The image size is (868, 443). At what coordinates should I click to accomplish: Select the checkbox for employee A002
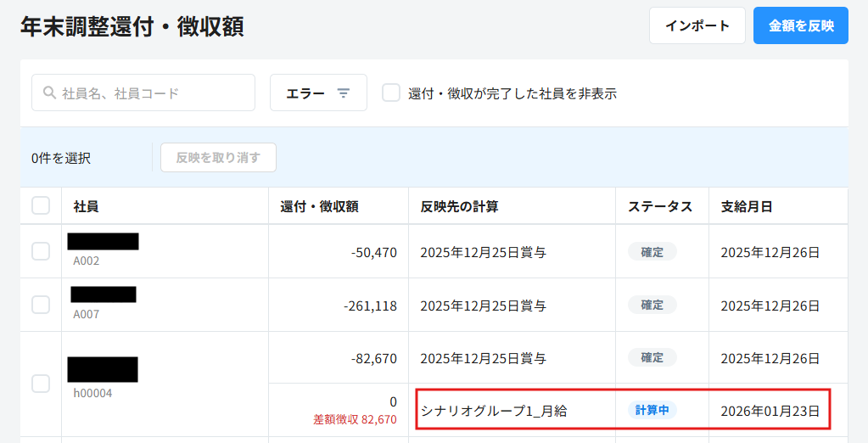[41, 251]
